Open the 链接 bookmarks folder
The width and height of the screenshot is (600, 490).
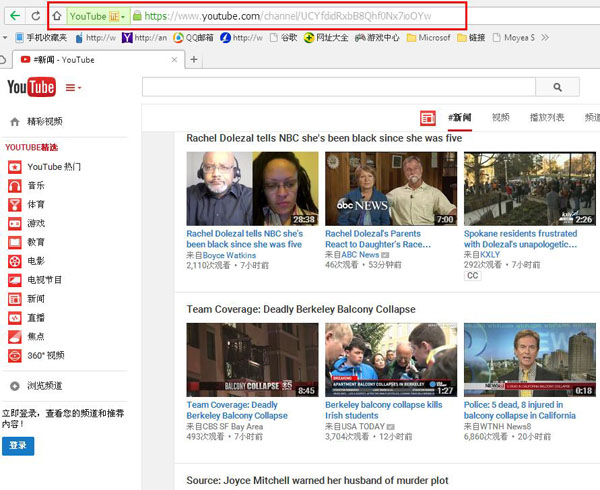tap(471, 37)
